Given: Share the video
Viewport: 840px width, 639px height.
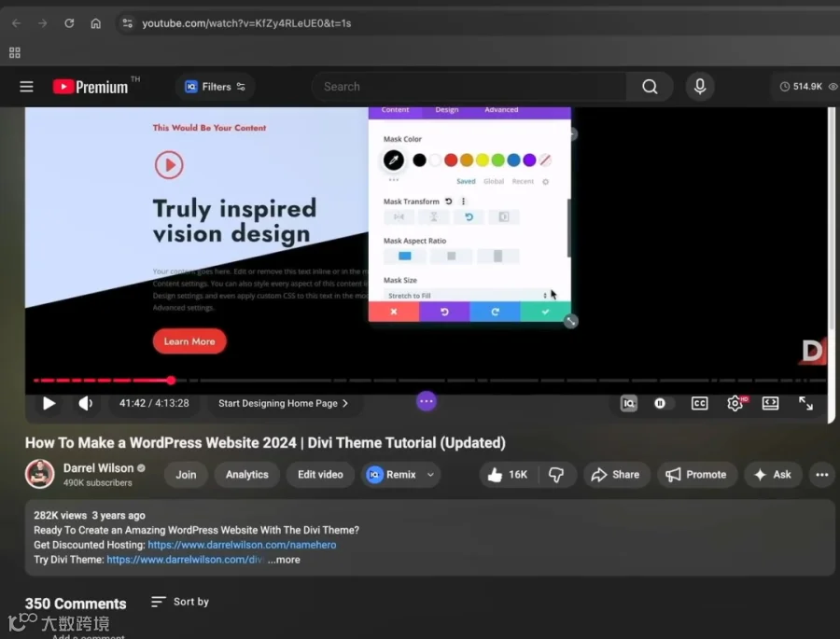Looking at the screenshot, I should (616, 475).
